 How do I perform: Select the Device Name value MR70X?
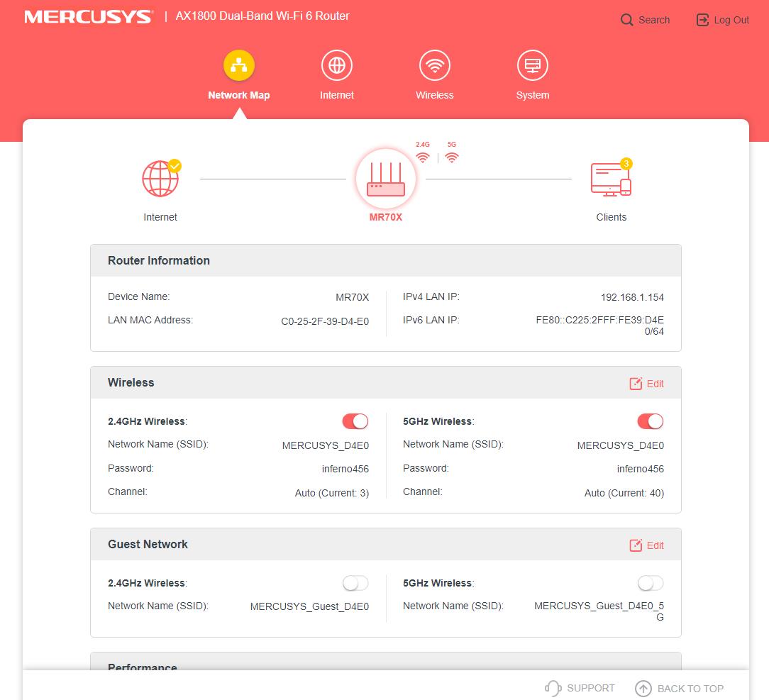pos(352,298)
